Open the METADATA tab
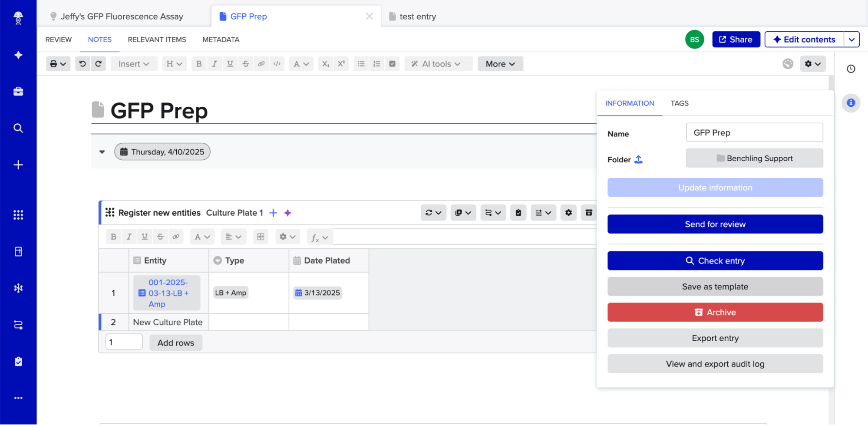This screenshot has height=425, width=868. point(221,40)
